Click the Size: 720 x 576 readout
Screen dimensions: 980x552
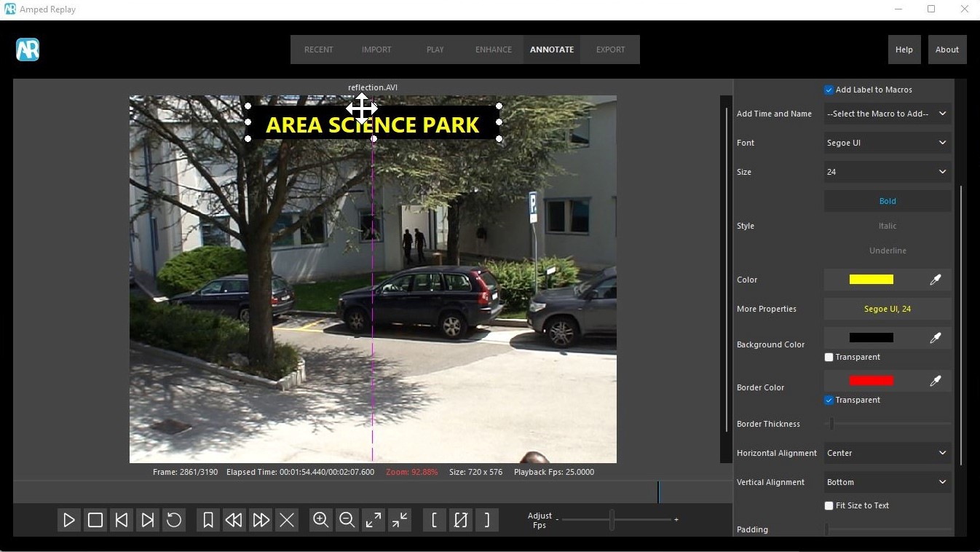[475, 472]
